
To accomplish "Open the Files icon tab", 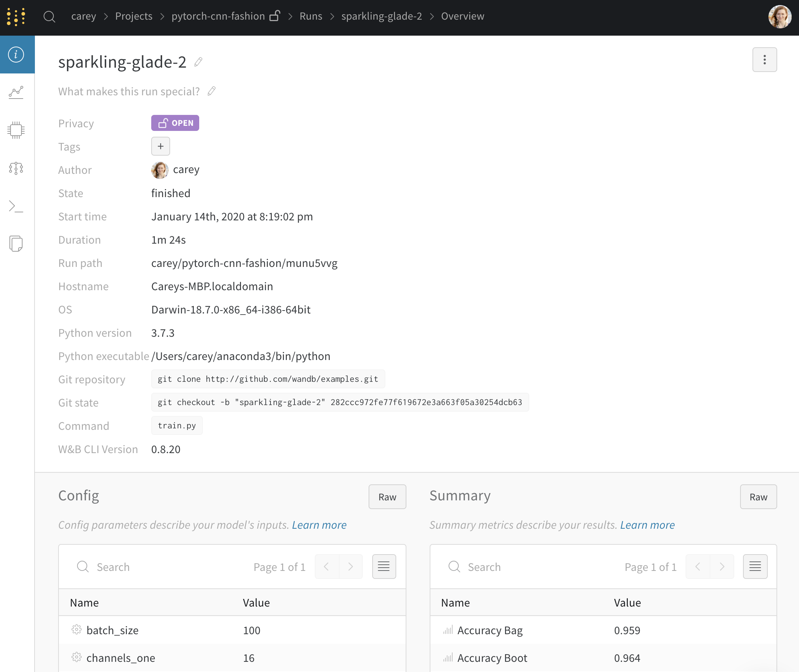I will pyautogui.click(x=16, y=244).
